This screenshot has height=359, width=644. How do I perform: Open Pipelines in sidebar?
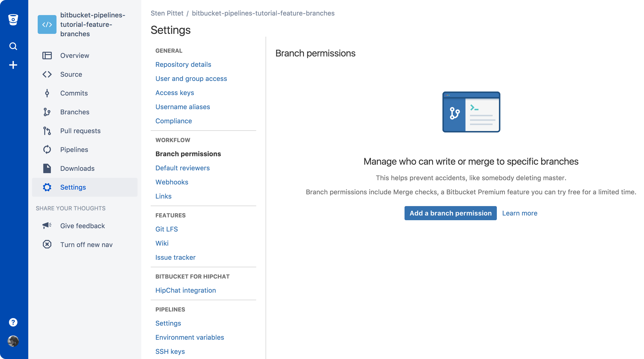point(74,149)
